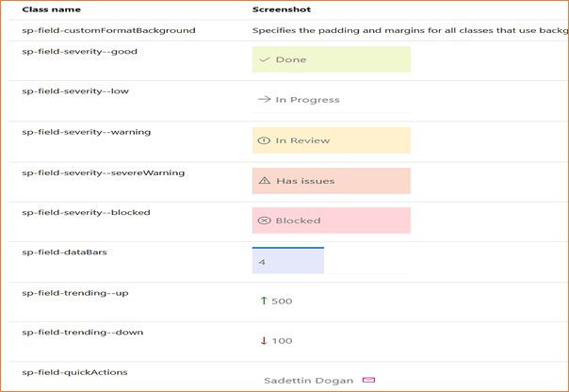The image size is (569, 392).
Task: Select the sp-field-severity--blocked class name
Action: [x=86, y=212]
